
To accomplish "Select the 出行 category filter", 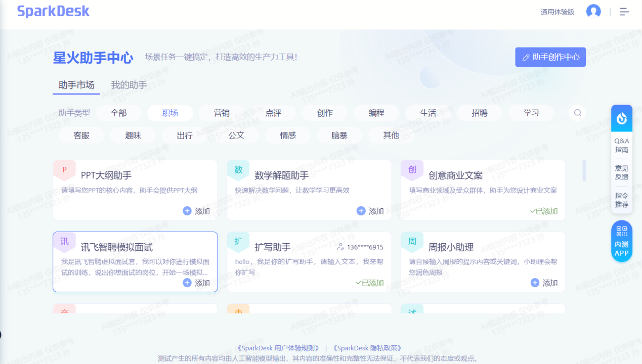I will tap(185, 135).
